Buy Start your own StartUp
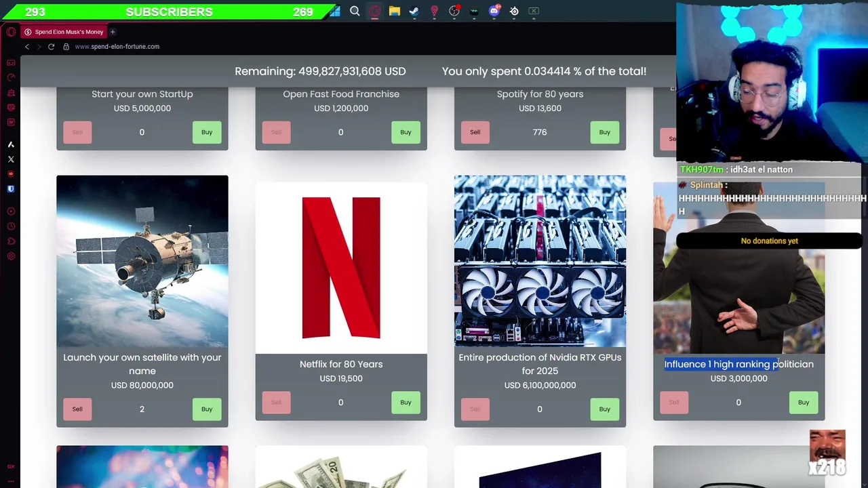This screenshot has height=488, width=868. [207, 132]
